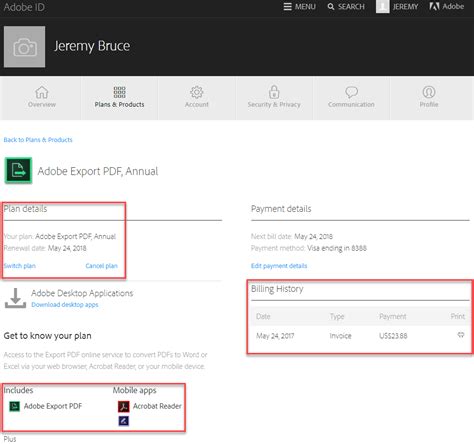Click the Adobe logo in header
The width and height of the screenshot is (474, 444).
pos(434,6)
